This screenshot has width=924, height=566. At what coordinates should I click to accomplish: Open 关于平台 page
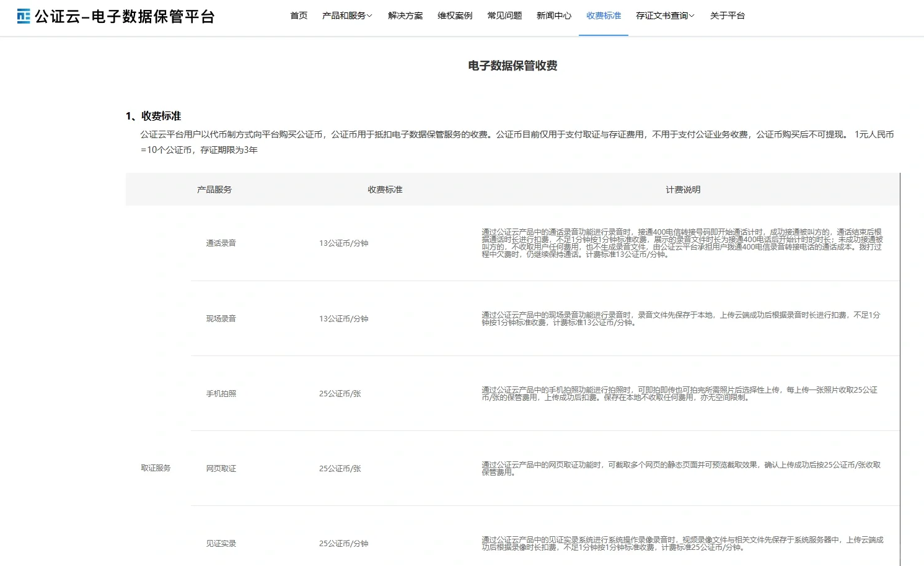728,15
